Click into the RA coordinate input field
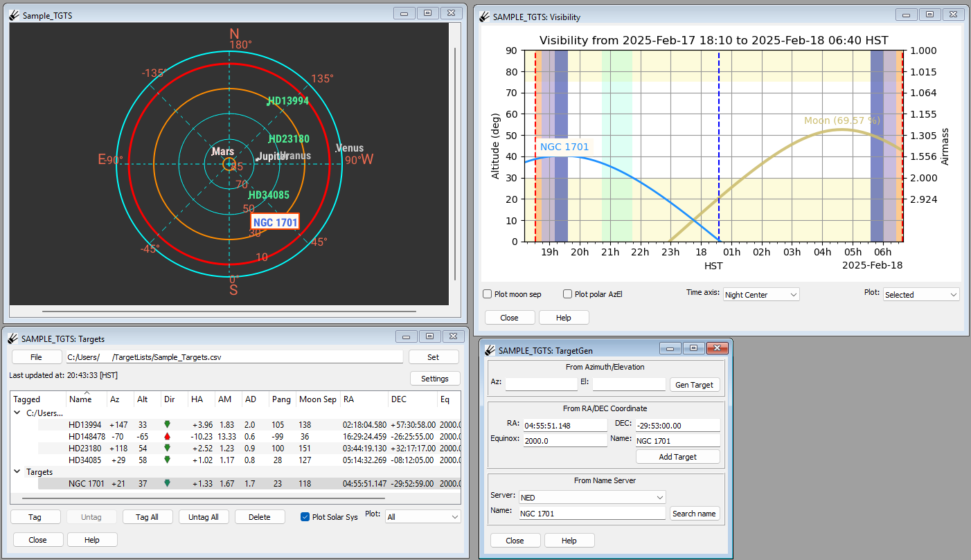 click(x=564, y=425)
